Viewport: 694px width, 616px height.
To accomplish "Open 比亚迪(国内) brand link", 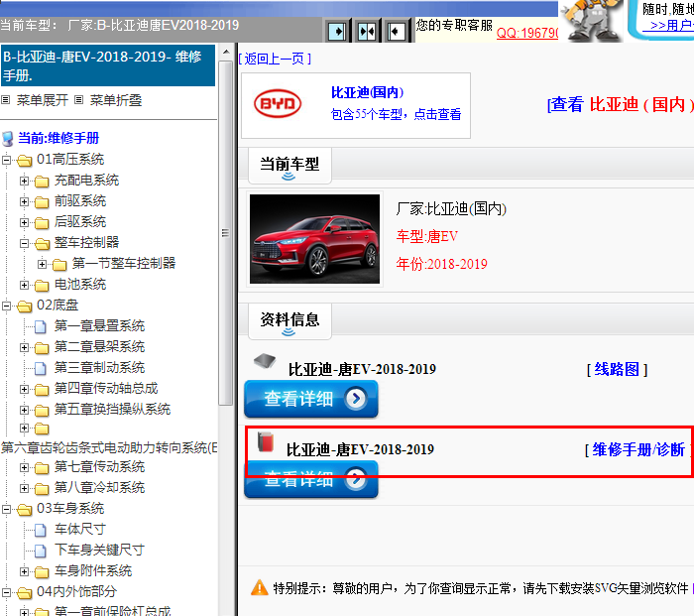I will point(368,92).
